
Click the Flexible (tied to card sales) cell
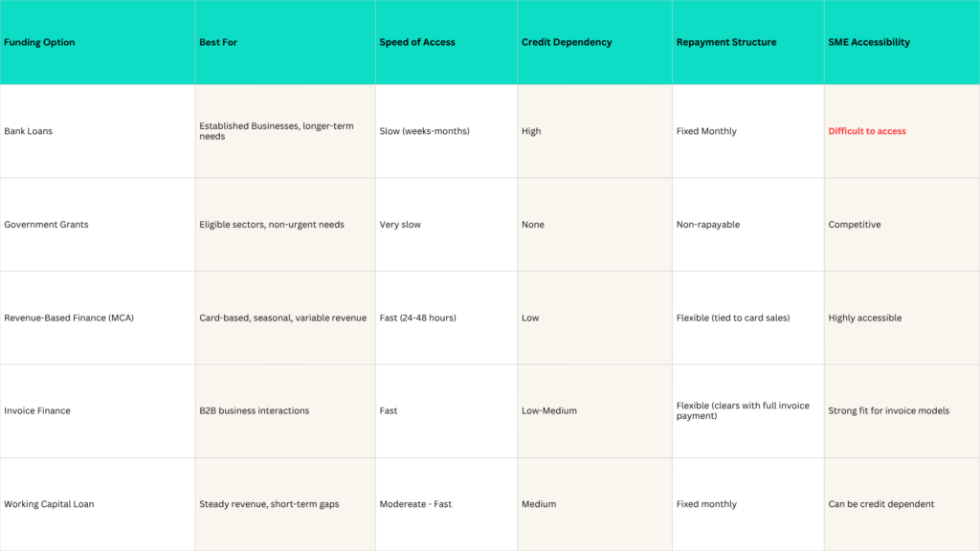pos(733,318)
